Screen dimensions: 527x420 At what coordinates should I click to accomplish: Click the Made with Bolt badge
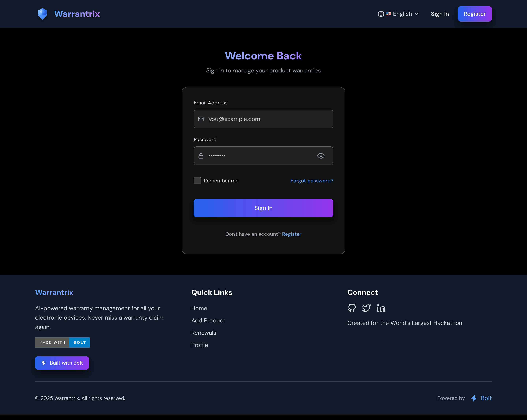coord(62,342)
